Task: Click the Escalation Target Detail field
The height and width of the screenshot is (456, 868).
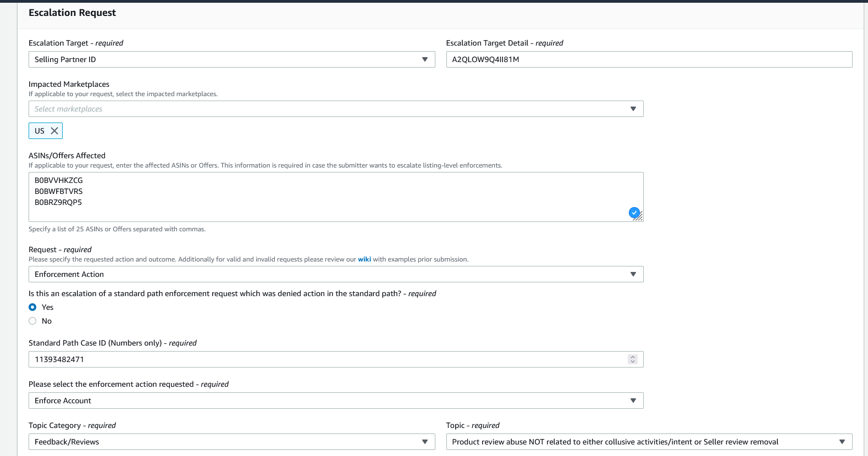Action: coord(649,59)
